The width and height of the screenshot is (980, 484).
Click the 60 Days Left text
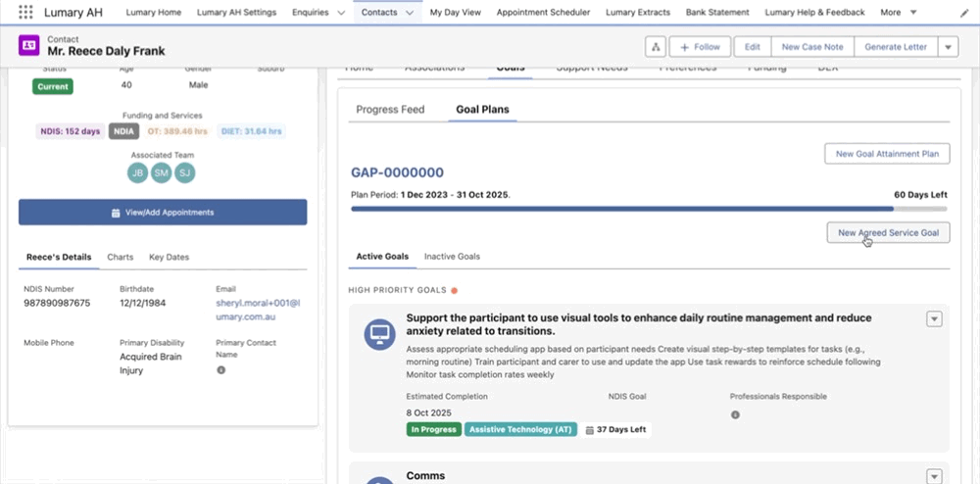[x=920, y=195]
